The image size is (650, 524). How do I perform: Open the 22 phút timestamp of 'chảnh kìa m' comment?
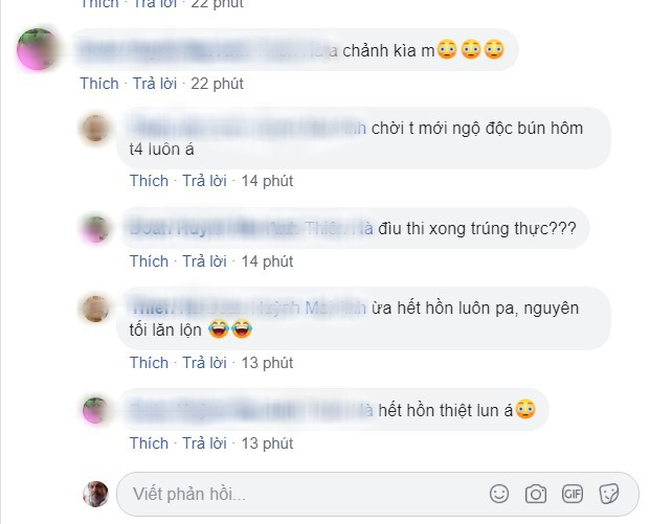tap(217, 84)
